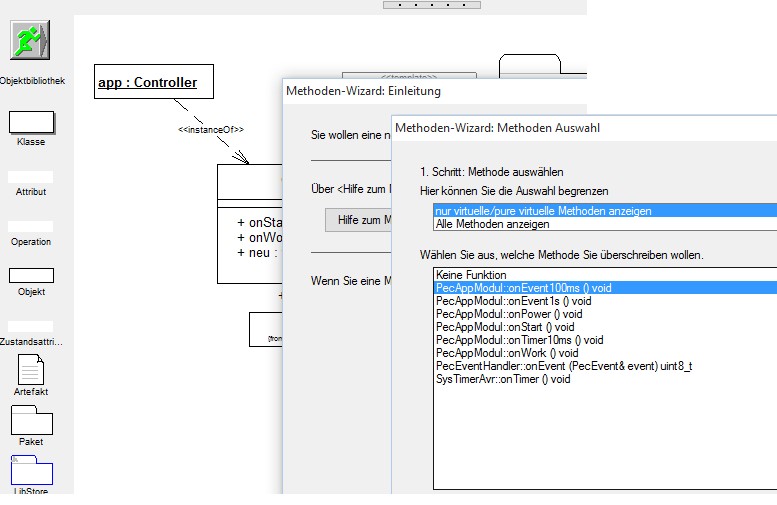777x505 pixels.
Task: Click the green running man icon
Action: tap(30, 40)
